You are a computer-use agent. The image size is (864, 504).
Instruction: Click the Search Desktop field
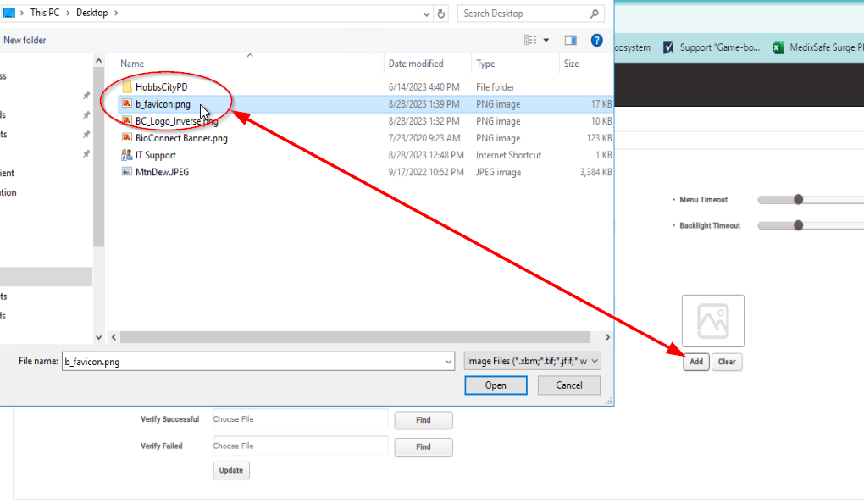[530, 14]
